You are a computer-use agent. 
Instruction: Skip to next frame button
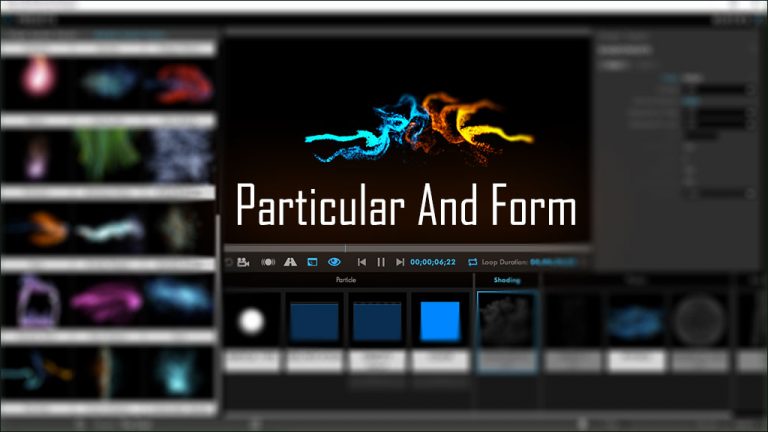pos(400,262)
